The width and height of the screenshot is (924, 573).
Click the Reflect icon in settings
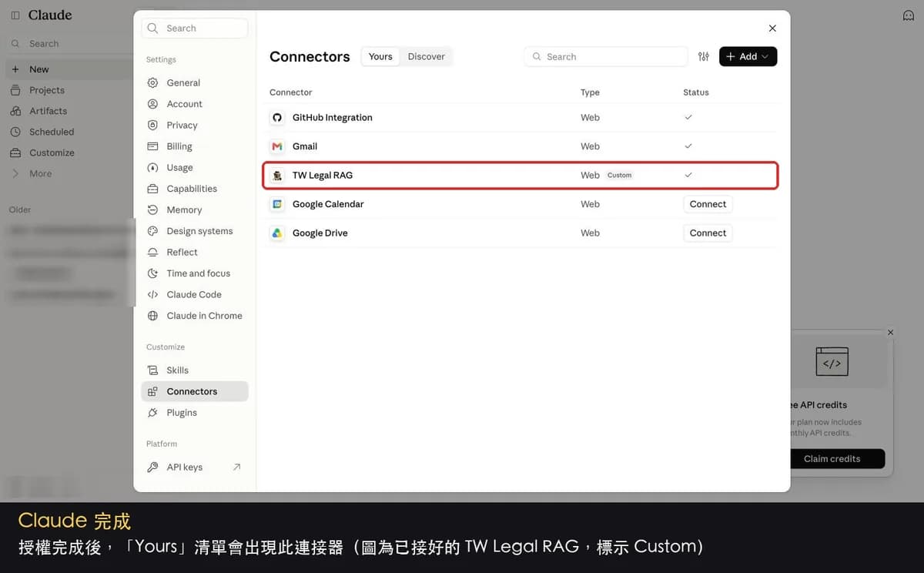coord(152,253)
